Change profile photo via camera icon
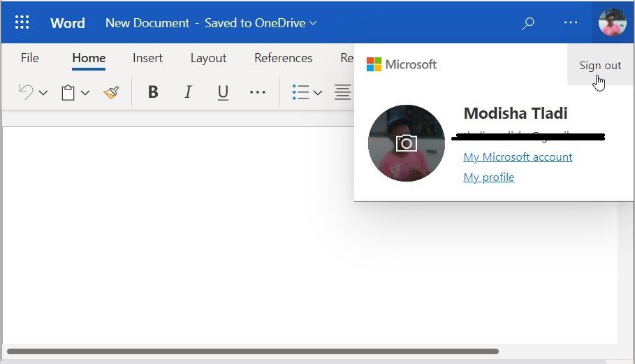Viewport: 635px width, 364px height. click(406, 143)
